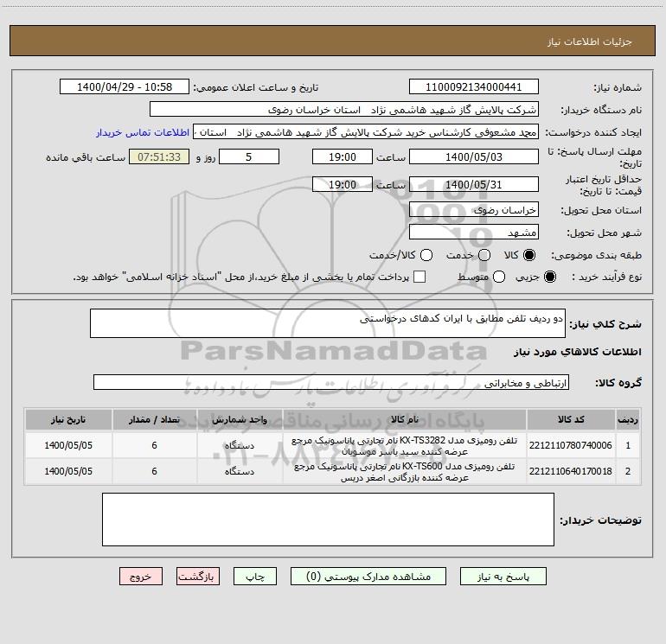Click the دستگاه unit in row 1
Viewport: 666px width, 644px height.
[239, 446]
